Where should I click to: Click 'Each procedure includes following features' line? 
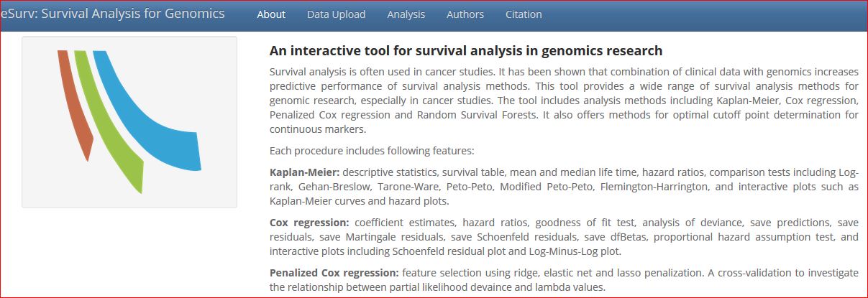tap(372, 151)
